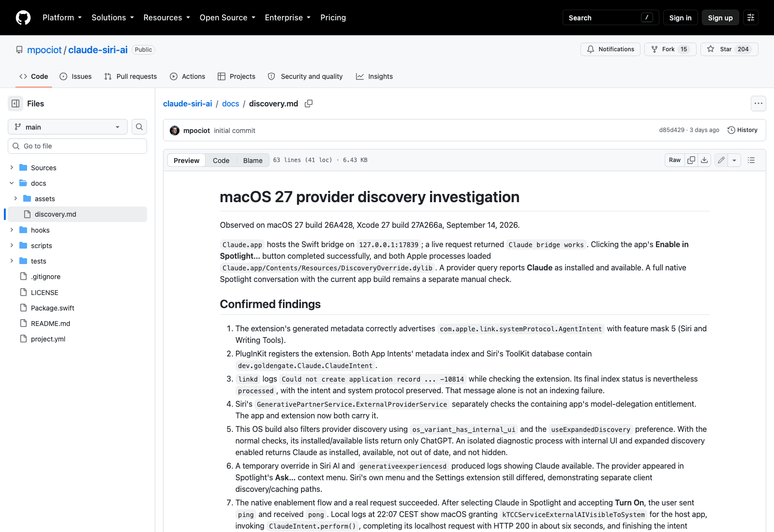The height and width of the screenshot is (532, 774).
Task: Open the Open Source menu
Action: point(227,17)
